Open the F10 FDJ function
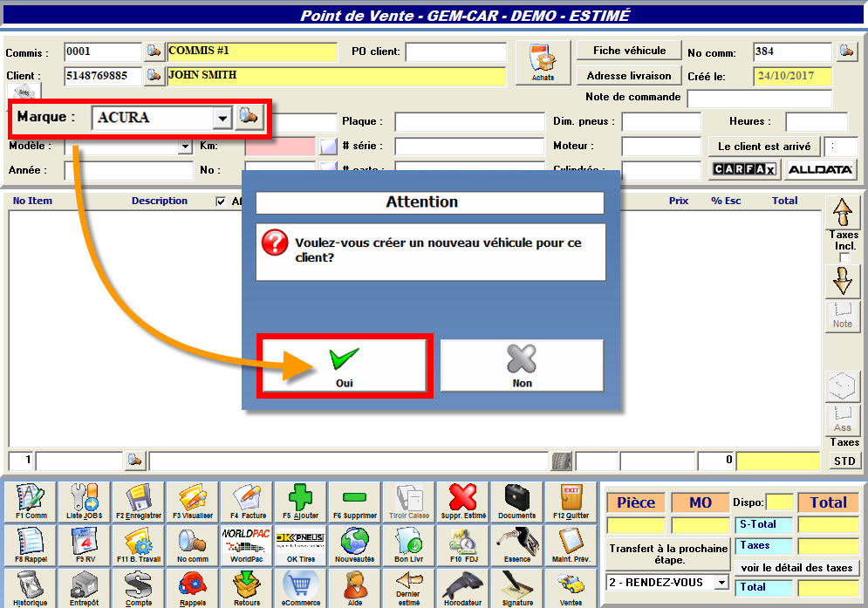 [x=463, y=545]
